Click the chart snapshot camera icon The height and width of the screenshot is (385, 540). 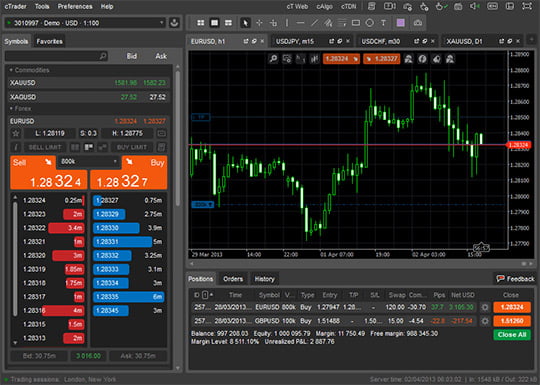[x=418, y=23]
